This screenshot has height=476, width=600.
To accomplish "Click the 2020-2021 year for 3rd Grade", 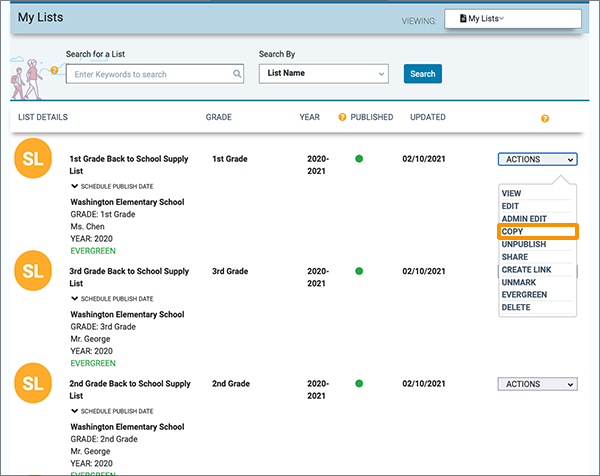I will [x=318, y=277].
